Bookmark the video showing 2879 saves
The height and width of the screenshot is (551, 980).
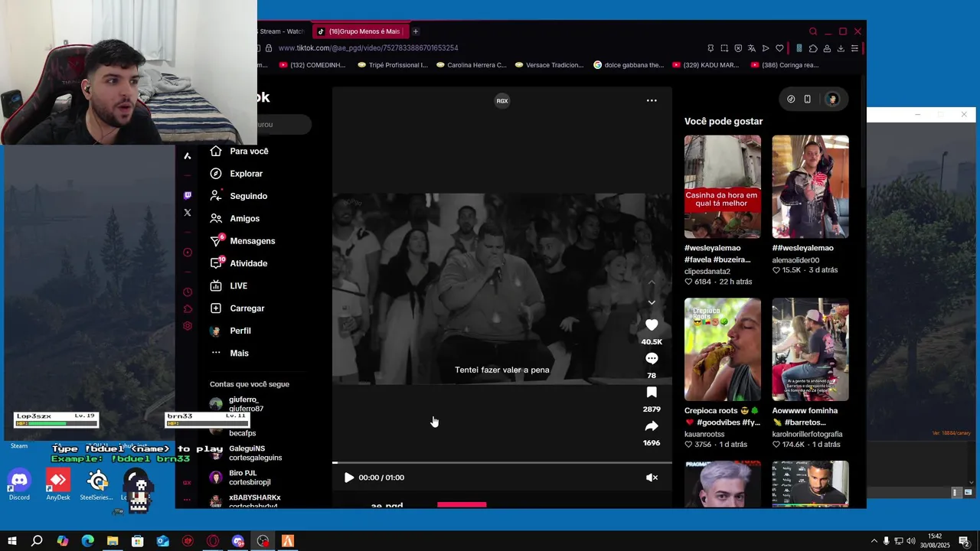point(652,393)
